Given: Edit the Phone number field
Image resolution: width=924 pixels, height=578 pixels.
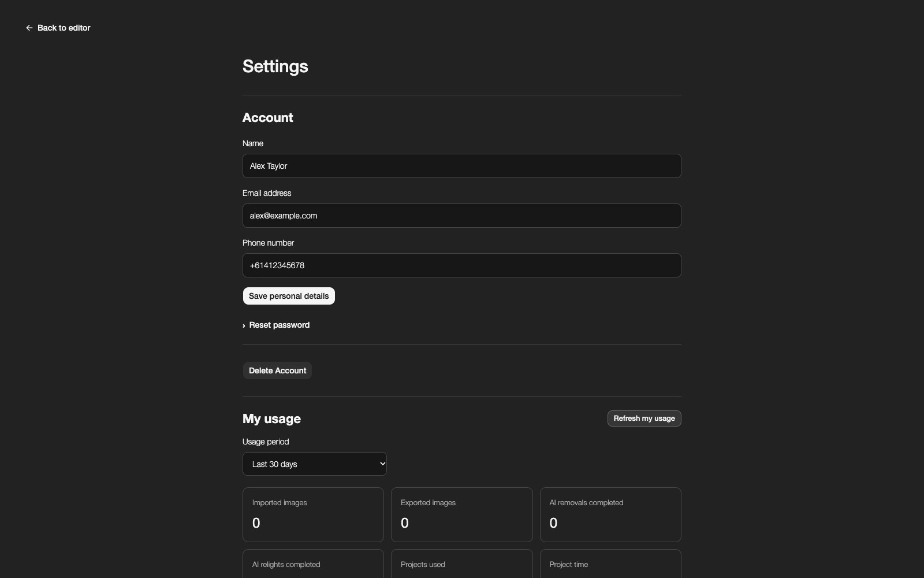Looking at the screenshot, I should point(462,265).
